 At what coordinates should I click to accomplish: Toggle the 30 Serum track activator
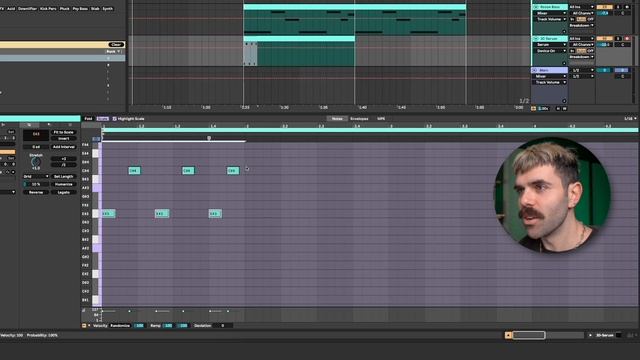[x=604, y=38]
